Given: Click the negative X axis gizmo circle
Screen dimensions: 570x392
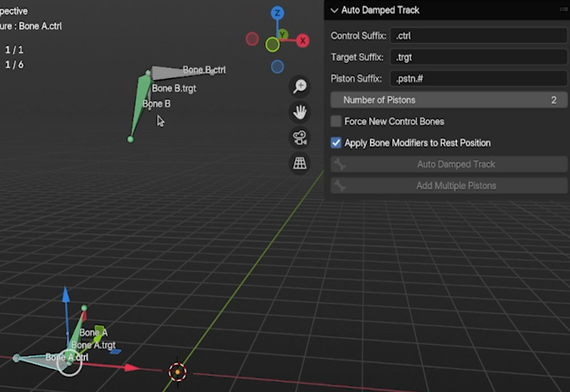Looking at the screenshot, I should pyautogui.click(x=252, y=39).
